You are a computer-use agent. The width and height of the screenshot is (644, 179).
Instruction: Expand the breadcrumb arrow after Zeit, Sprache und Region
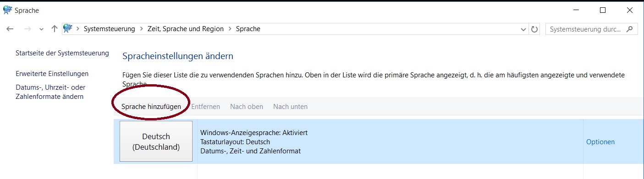click(230, 29)
